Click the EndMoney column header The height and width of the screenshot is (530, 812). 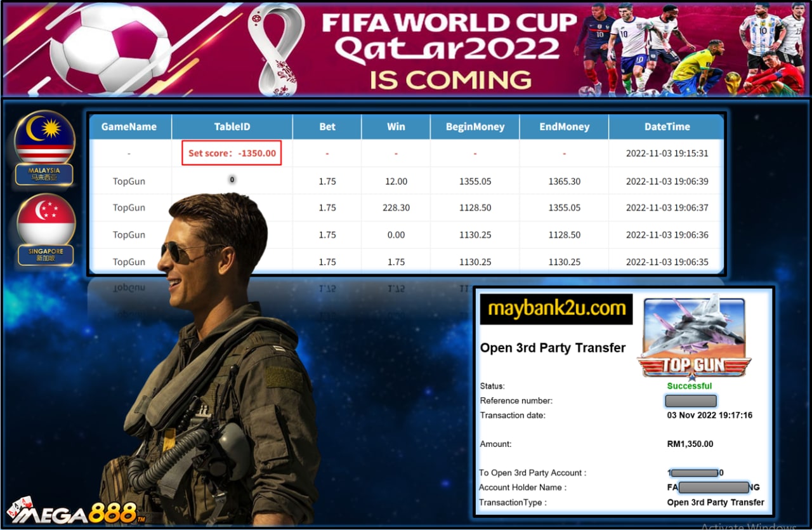pyautogui.click(x=564, y=126)
